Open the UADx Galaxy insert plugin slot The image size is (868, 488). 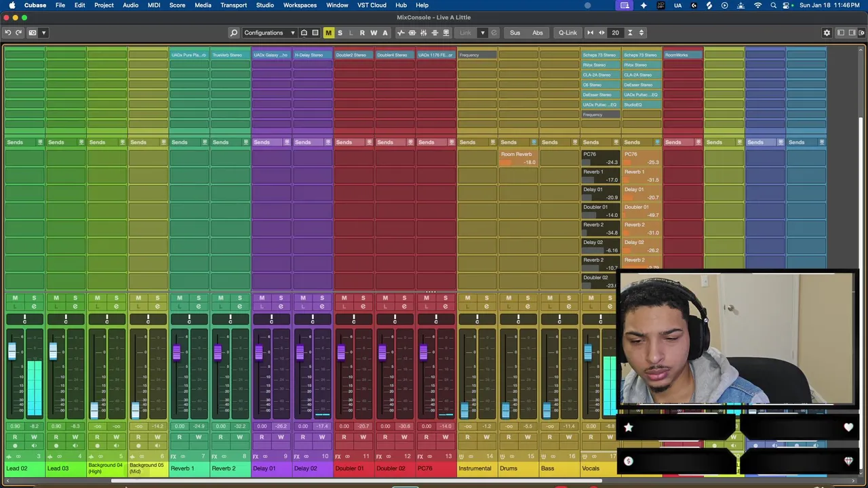(271, 55)
